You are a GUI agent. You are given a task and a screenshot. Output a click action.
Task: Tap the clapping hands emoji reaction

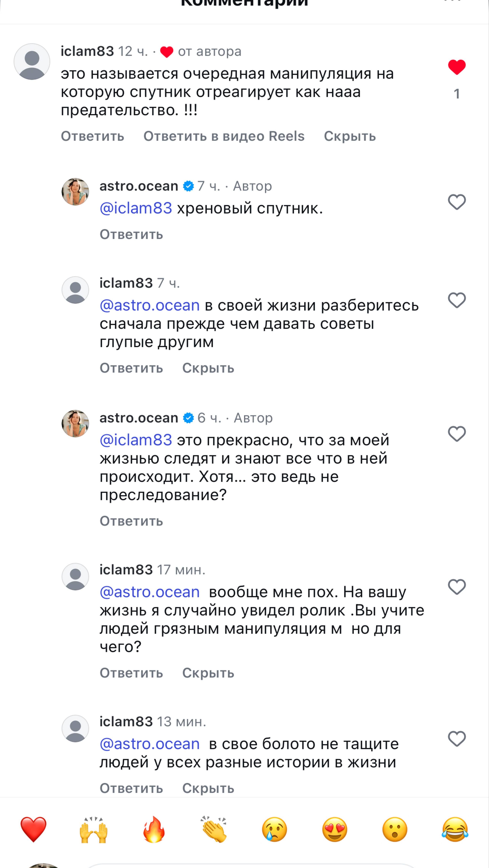tap(214, 829)
